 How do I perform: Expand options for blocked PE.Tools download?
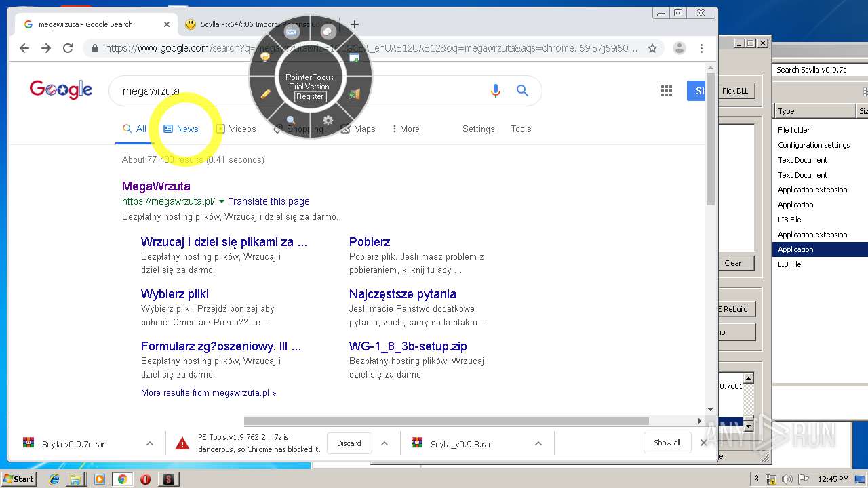tap(384, 443)
